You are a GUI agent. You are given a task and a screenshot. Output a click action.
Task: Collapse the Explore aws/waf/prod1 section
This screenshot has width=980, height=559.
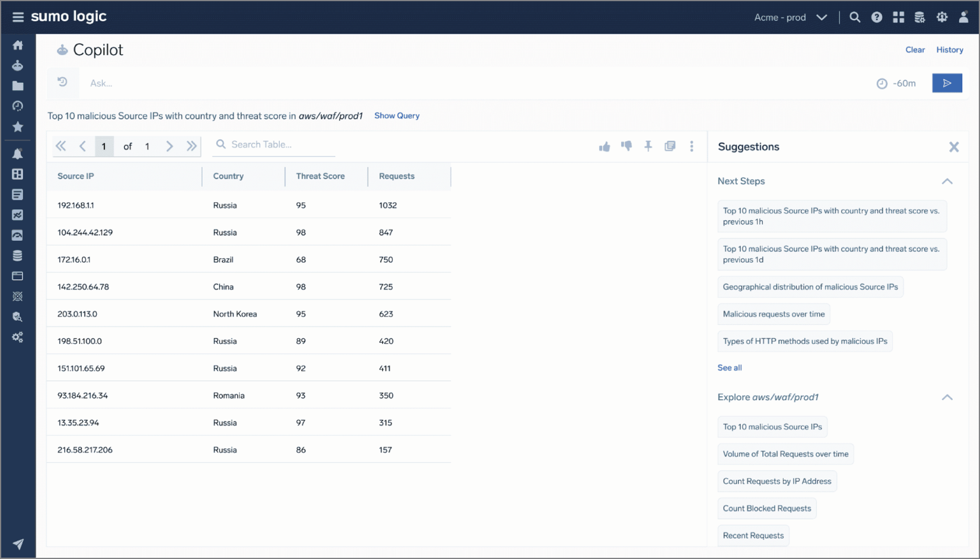tap(947, 397)
